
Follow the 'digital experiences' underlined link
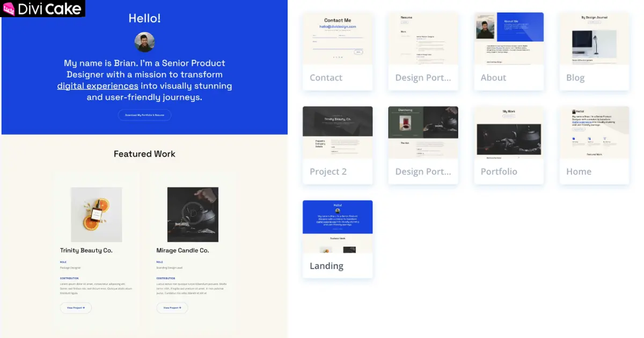(98, 86)
